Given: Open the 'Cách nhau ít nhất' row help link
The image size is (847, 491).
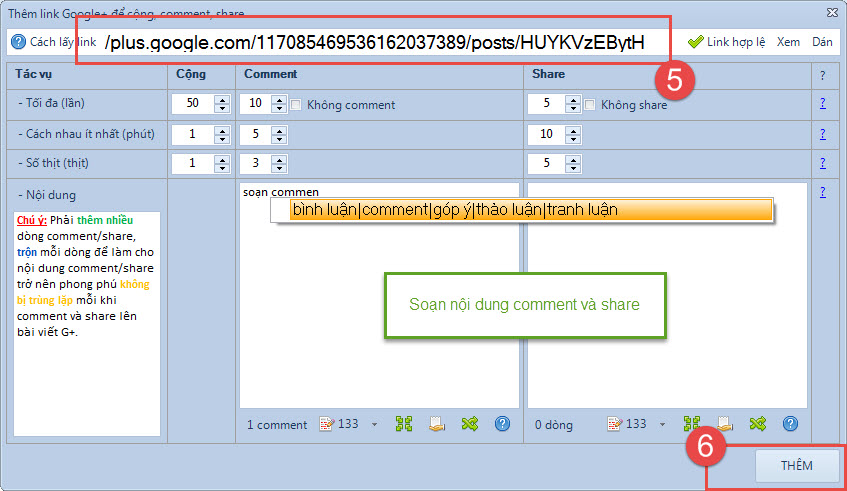Looking at the screenshot, I should coord(823,134).
